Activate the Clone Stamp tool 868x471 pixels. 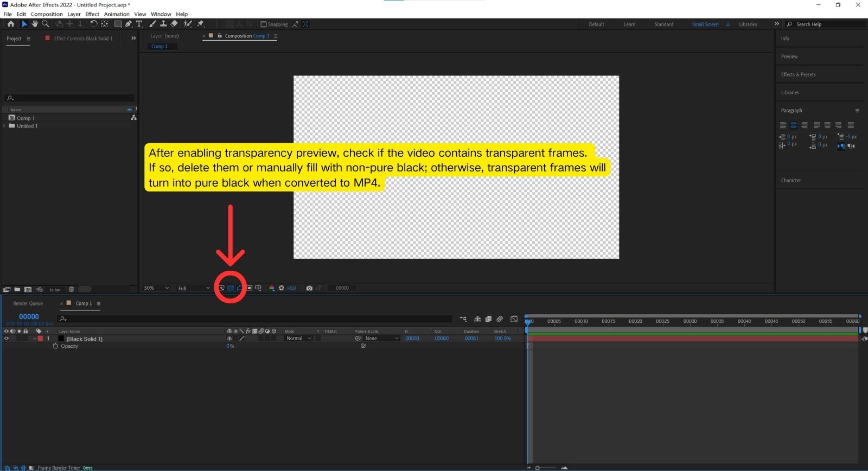pyautogui.click(x=163, y=24)
